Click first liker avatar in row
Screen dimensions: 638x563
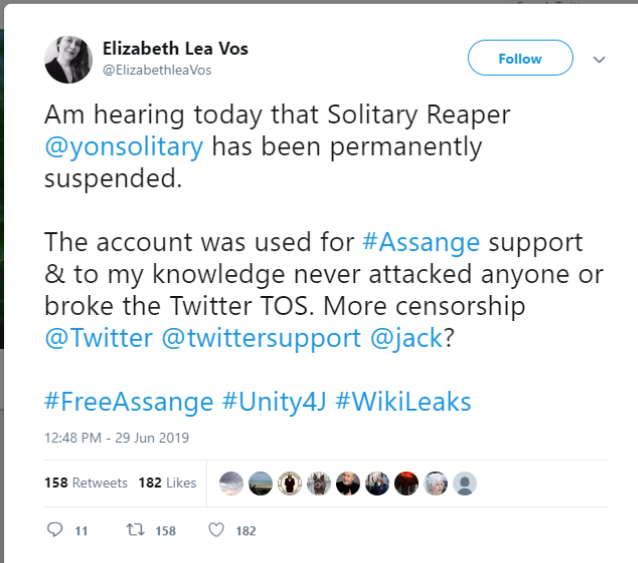(x=230, y=483)
